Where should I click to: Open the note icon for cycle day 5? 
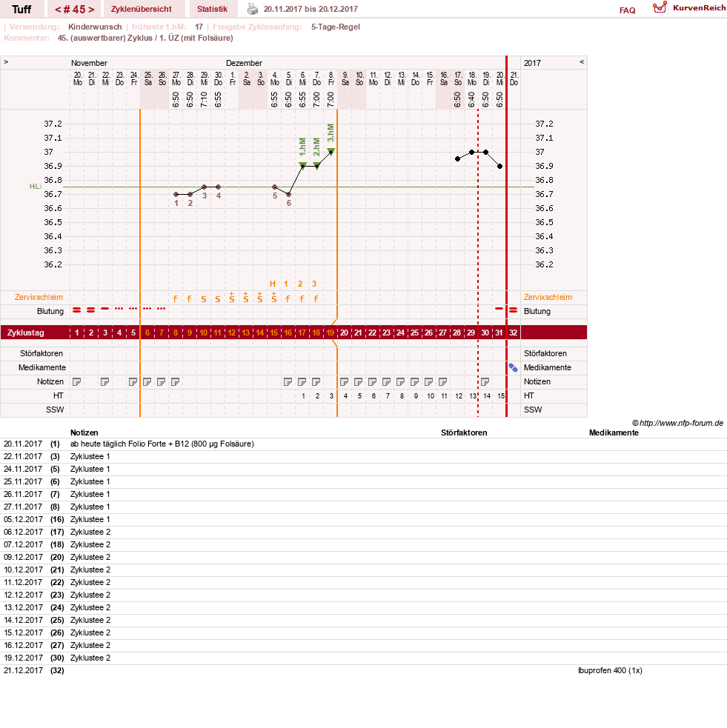point(133,381)
